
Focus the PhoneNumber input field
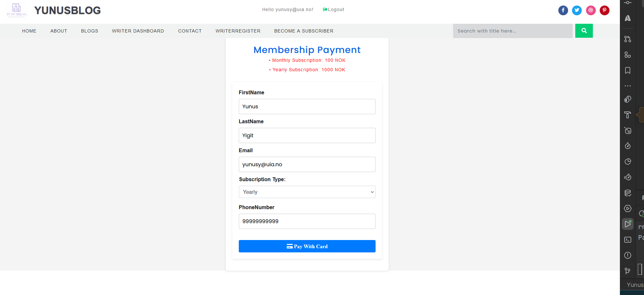307,221
